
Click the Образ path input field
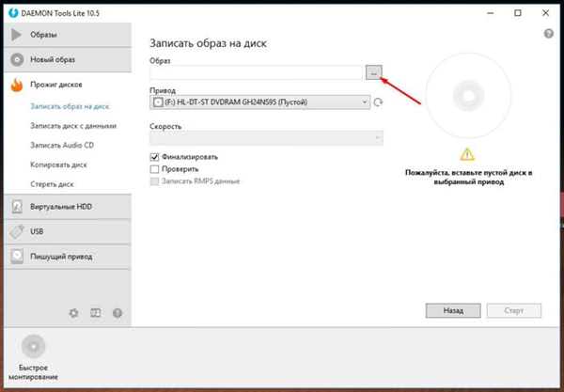pyautogui.click(x=256, y=72)
